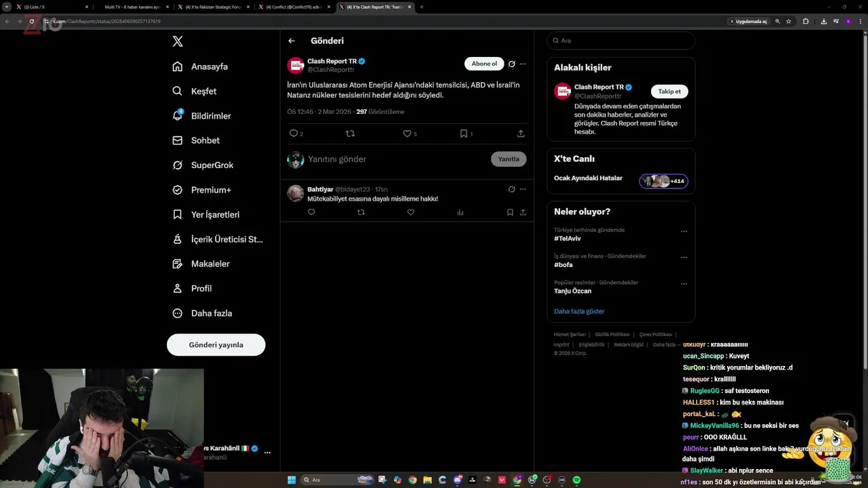Click the ÖS 12:46 · 2 Mar 2026 timestamp
Image resolution: width=868 pixels, height=488 pixels.
(x=318, y=112)
